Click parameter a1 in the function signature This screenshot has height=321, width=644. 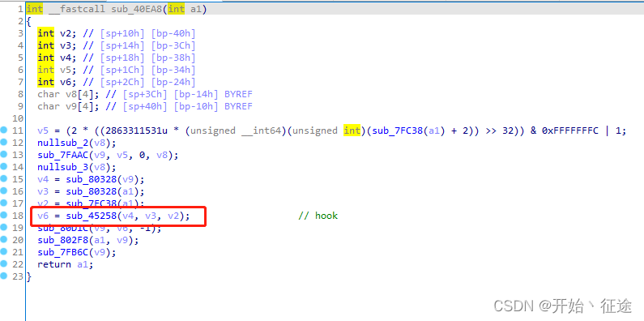click(x=196, y=9)
